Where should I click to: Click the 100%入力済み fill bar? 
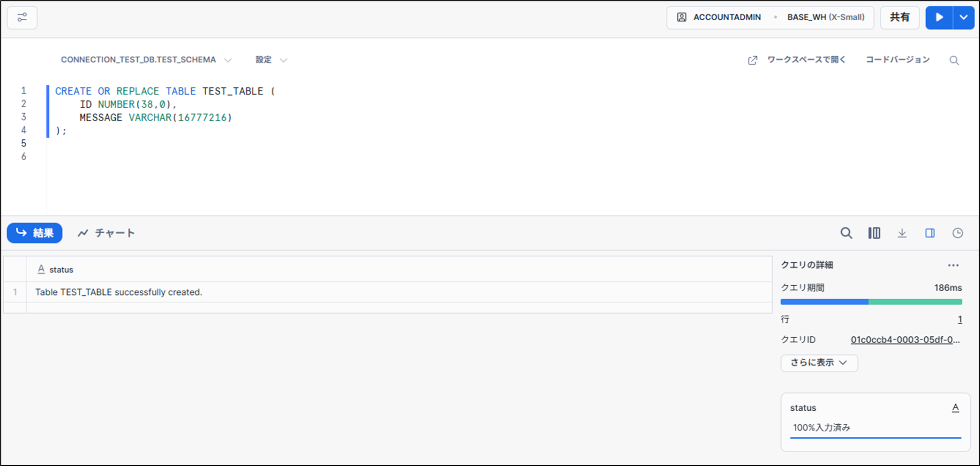[875, 438]
